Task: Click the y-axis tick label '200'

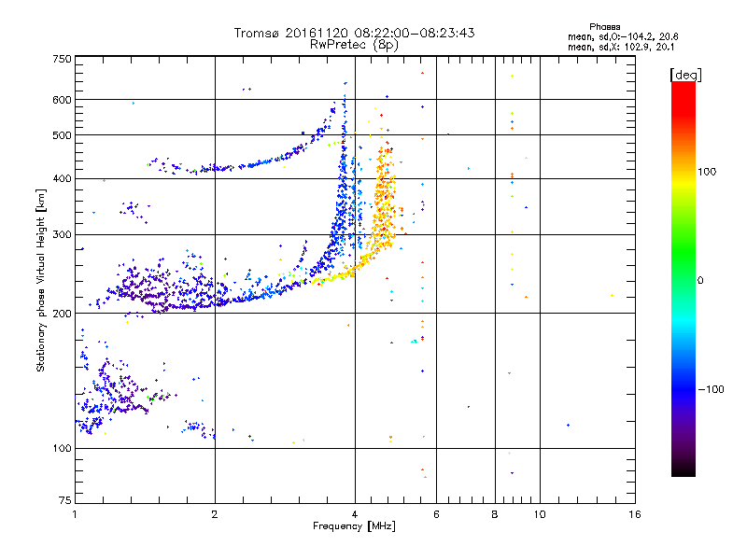Action: pos(62,314)
